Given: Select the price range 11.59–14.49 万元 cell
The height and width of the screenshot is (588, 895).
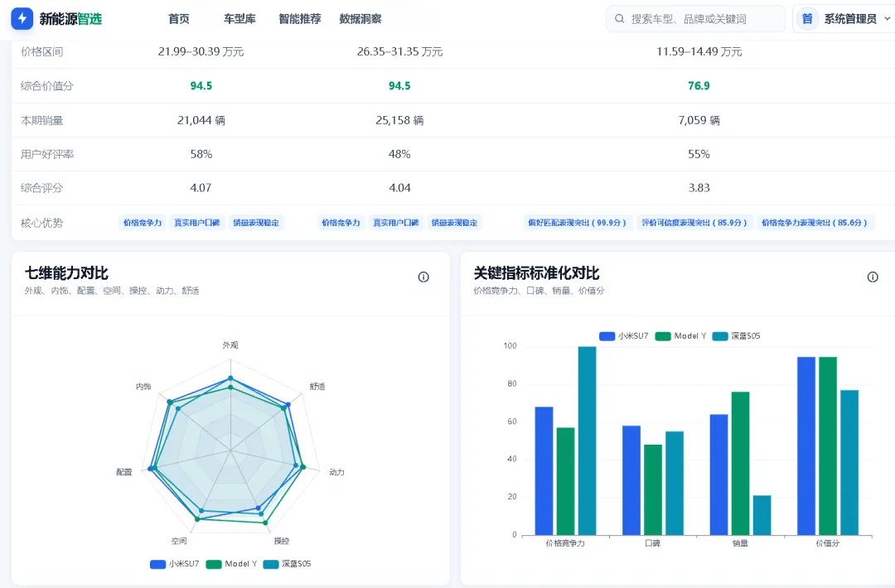Looking at the screenshot, I should click(699, 52).
